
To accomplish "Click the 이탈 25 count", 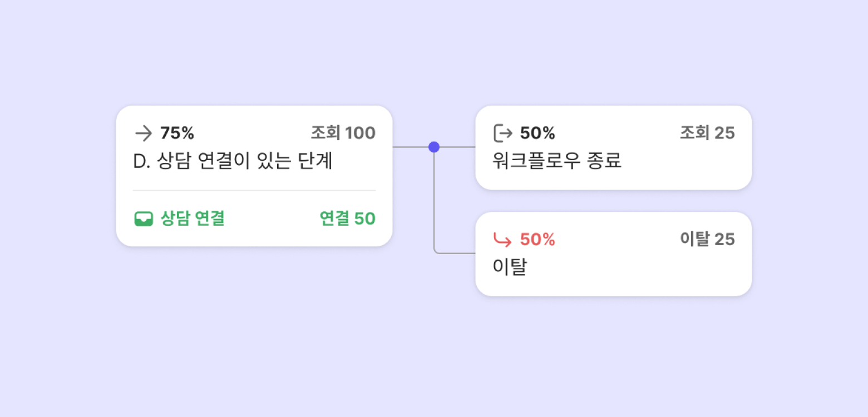I will pos(707,240).
